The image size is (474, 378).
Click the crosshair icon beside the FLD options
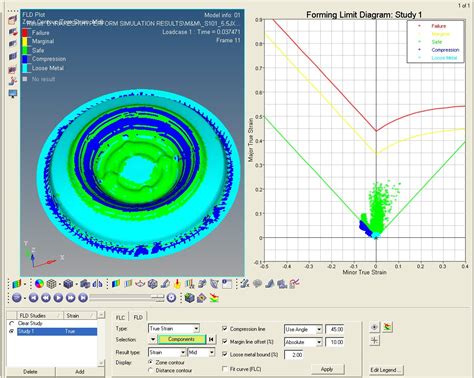[x=375, y=340]
